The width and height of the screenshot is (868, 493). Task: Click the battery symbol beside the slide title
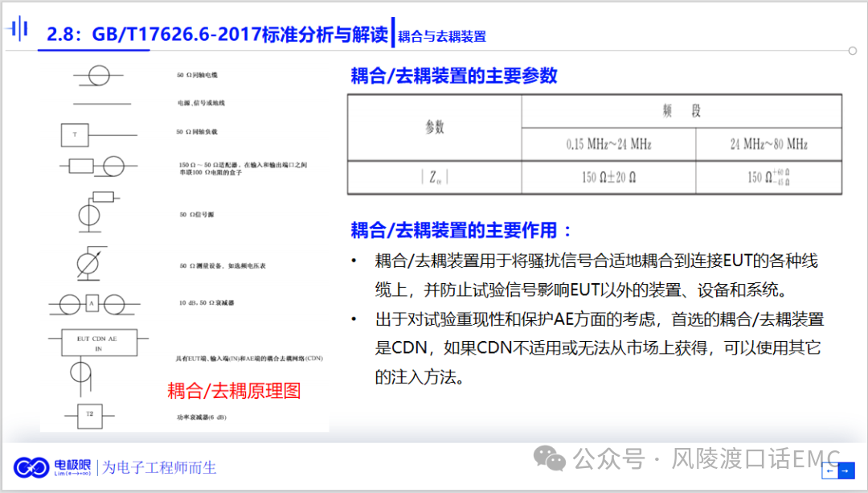[x=18, y=31]
